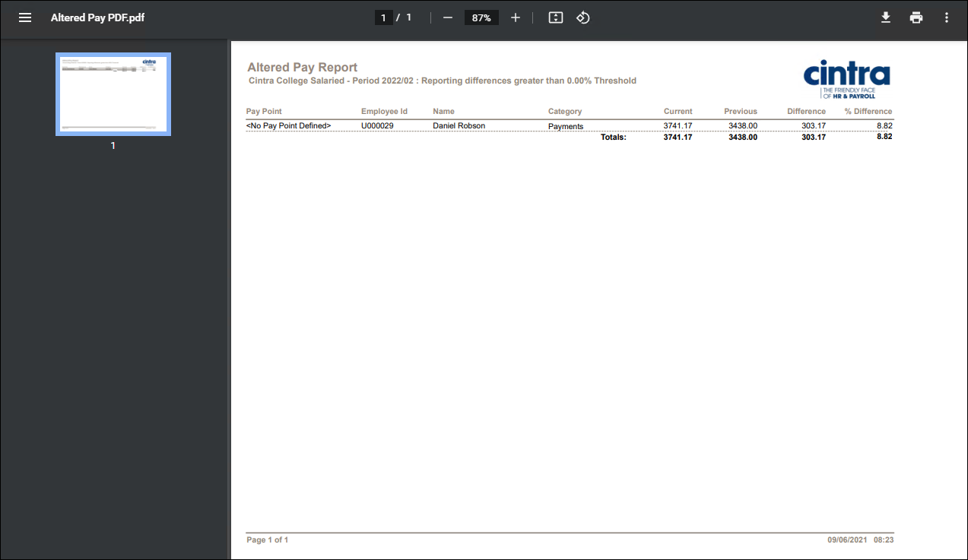Viewport: 968px width, 560px height.
Task: Click Daniel Robson's current value 3741.17
Action: point(678,125)
